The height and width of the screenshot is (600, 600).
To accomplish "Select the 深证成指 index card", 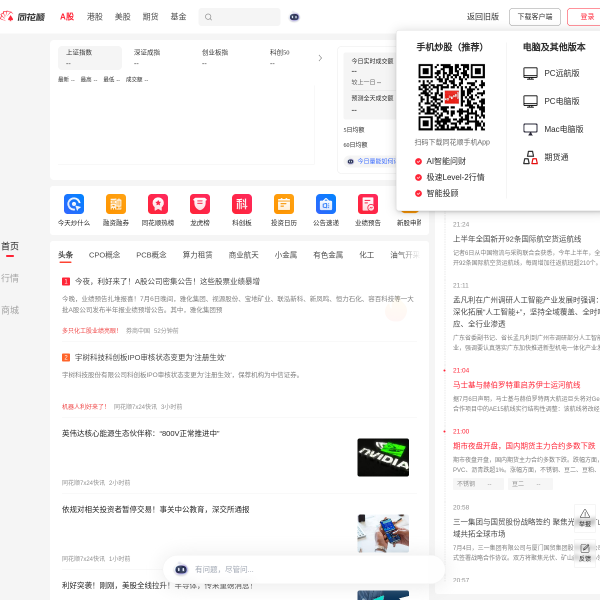I will [x=158, y=58].
